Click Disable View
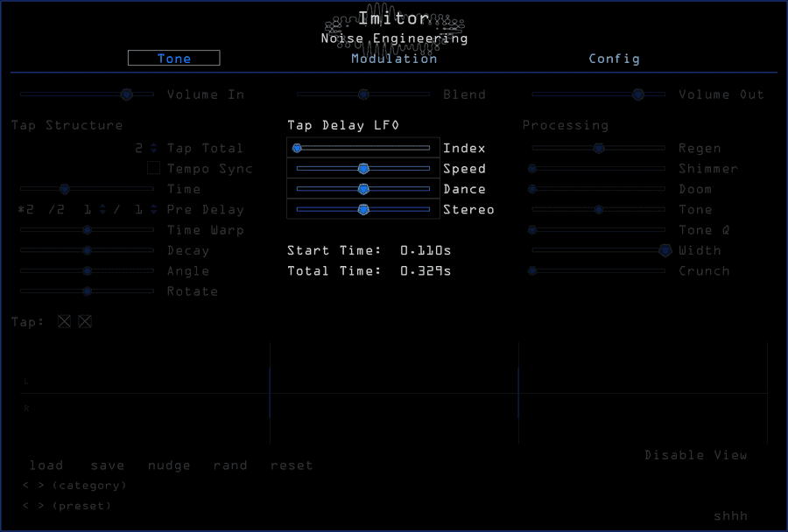 coord(696,455)
